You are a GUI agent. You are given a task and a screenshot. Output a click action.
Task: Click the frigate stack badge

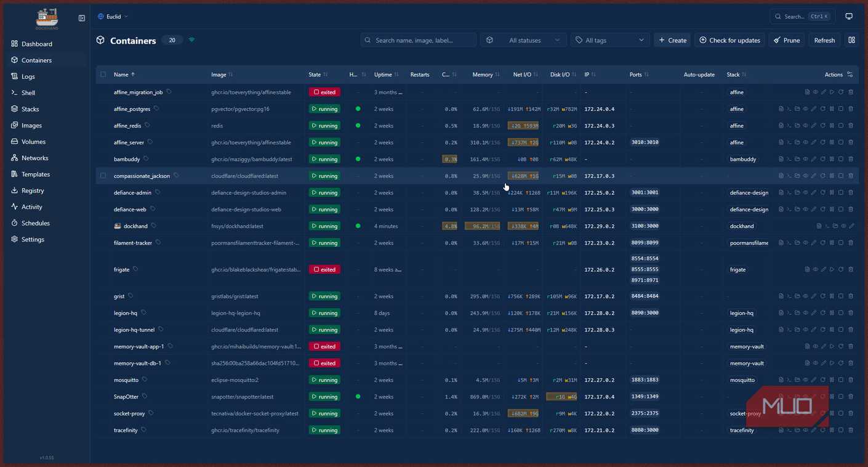pos(737,269)
